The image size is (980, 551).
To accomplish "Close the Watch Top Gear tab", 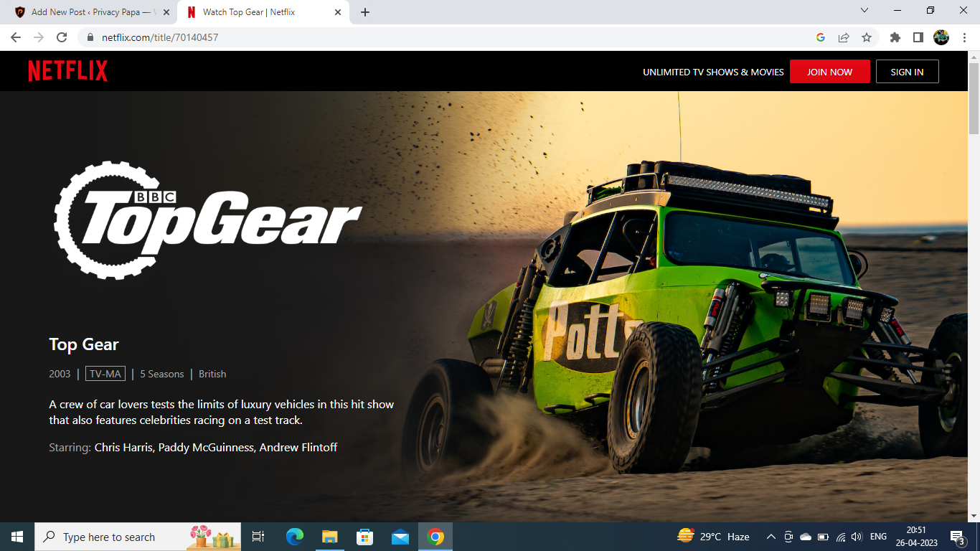I will pyautogui.click(x=338, y=12).
